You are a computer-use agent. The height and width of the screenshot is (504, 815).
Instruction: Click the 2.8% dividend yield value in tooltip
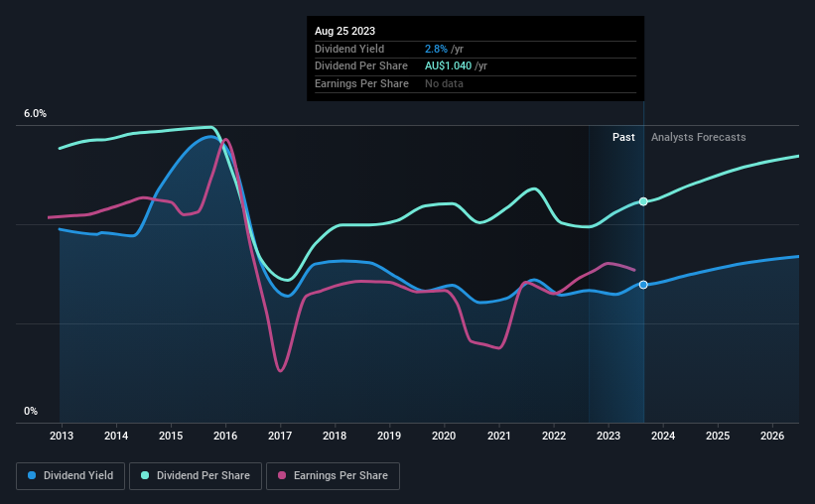436,49
